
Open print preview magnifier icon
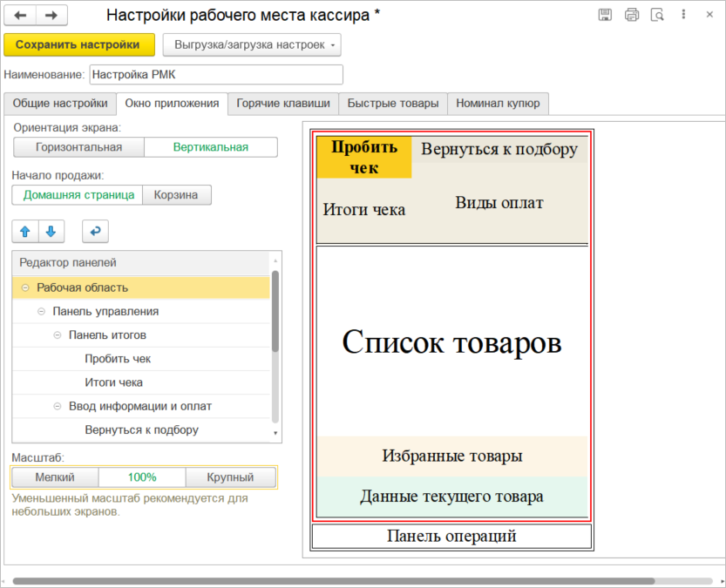(658, 15)
